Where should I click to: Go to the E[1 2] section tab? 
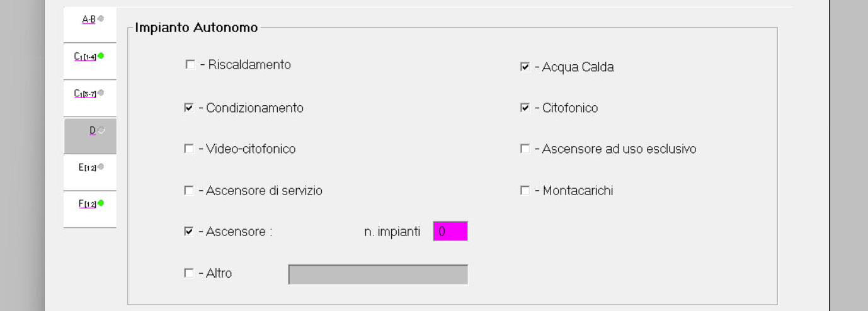point(88,167)
